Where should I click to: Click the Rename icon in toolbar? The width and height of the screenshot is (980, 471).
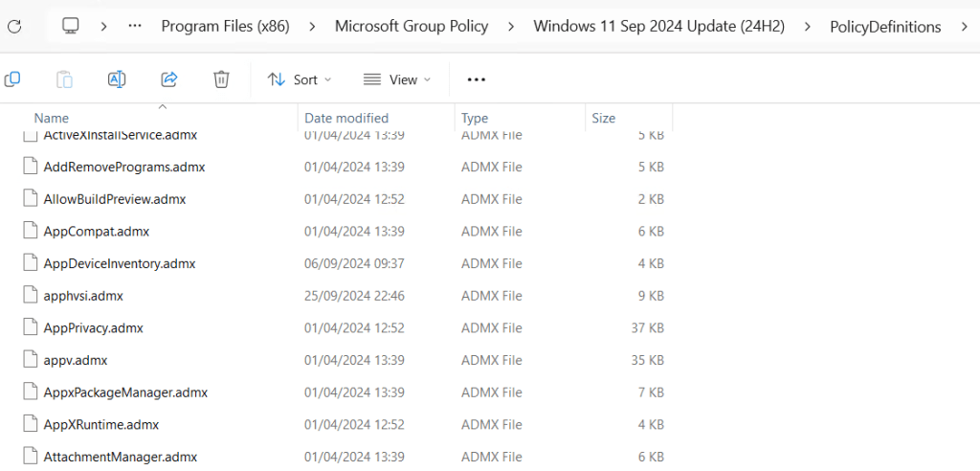tap(117, 79)
